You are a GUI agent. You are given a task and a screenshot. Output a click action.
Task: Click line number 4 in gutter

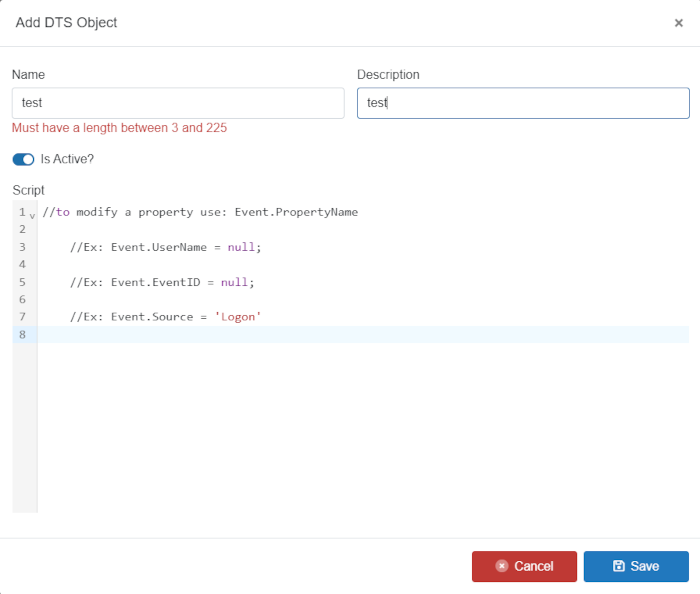pos(22,264)
